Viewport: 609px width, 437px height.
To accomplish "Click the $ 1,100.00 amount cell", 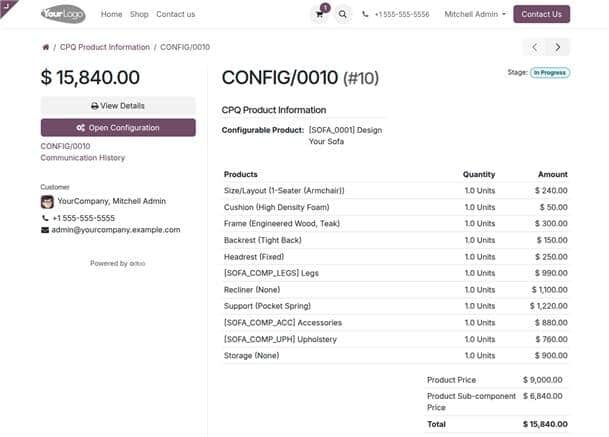I will 550,290.
